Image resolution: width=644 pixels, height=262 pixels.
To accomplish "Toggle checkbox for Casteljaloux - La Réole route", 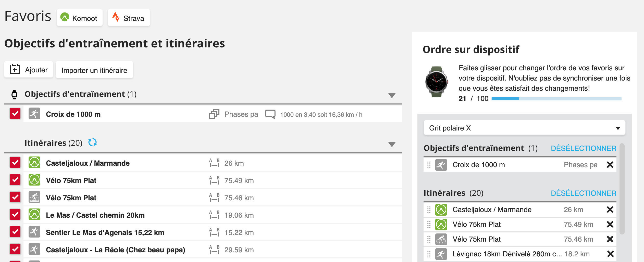I will [x=15, y=249].
